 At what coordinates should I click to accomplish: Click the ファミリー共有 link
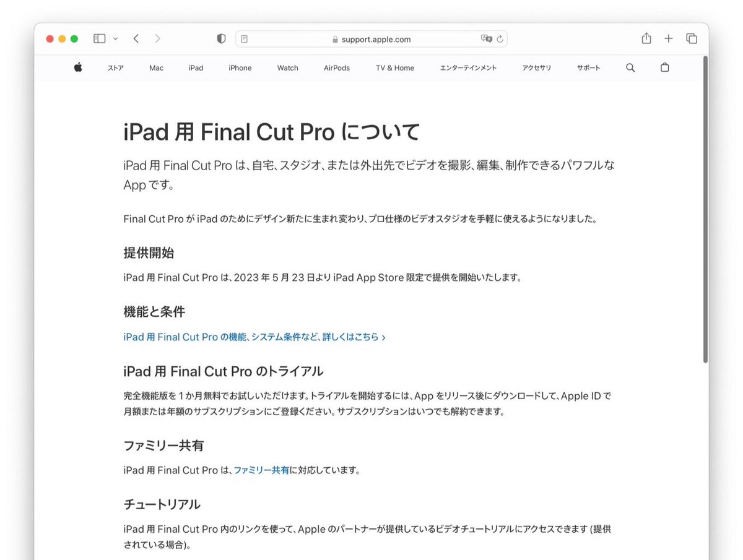[261, 471]
